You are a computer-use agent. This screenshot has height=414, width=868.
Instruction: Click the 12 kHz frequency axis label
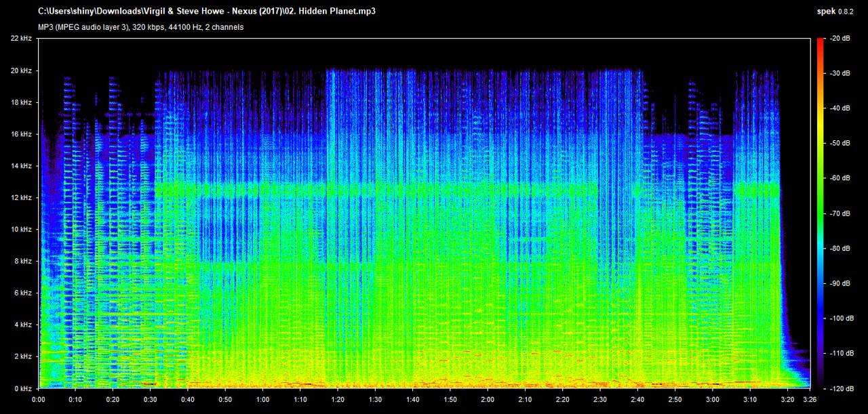pos(20,198)
